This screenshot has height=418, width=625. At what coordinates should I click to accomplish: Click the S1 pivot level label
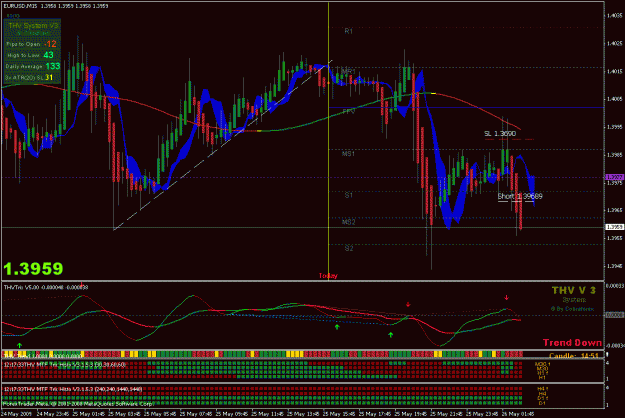click(348, 195)
